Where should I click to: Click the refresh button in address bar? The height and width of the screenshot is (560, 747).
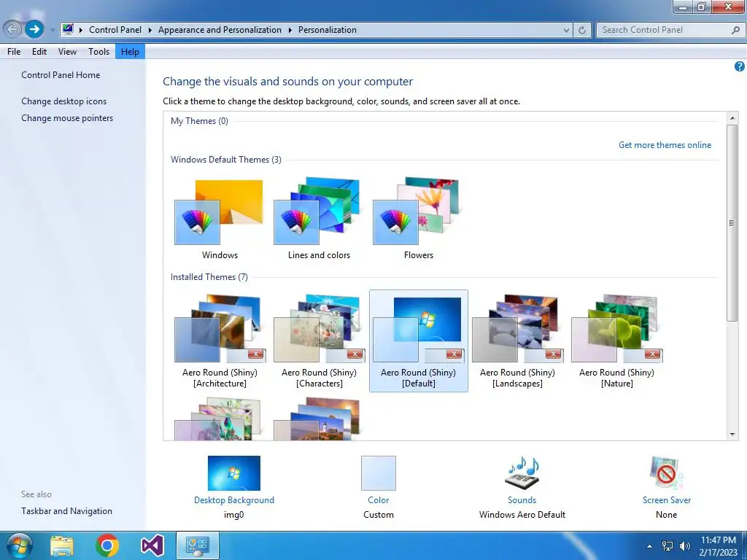tap(581, 30)
